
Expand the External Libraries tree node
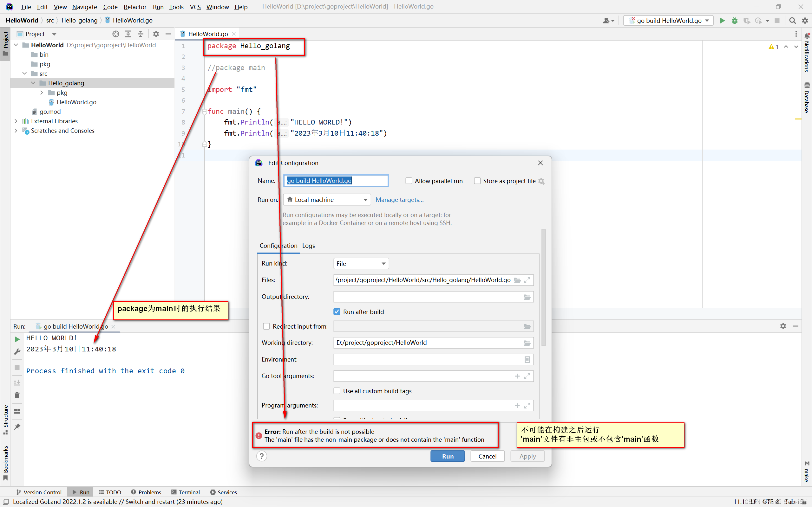coord(16,121)
